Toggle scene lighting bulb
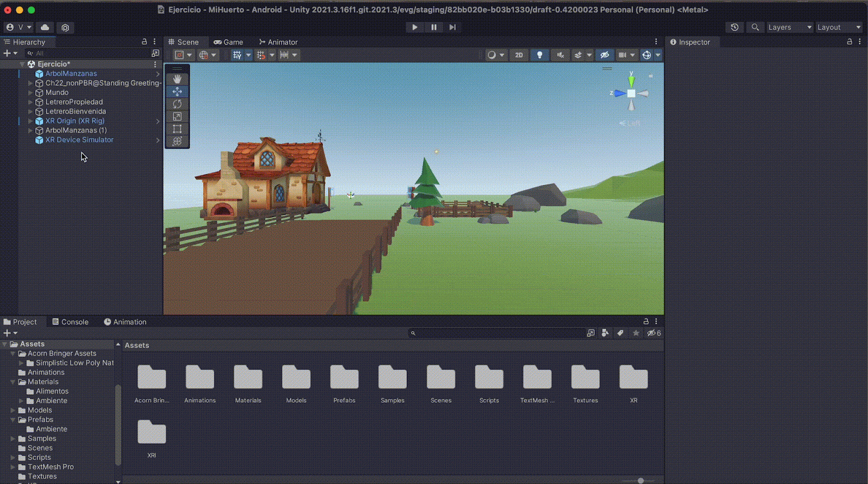This screenshot has width=868, height=484. [x=539, y=55]
